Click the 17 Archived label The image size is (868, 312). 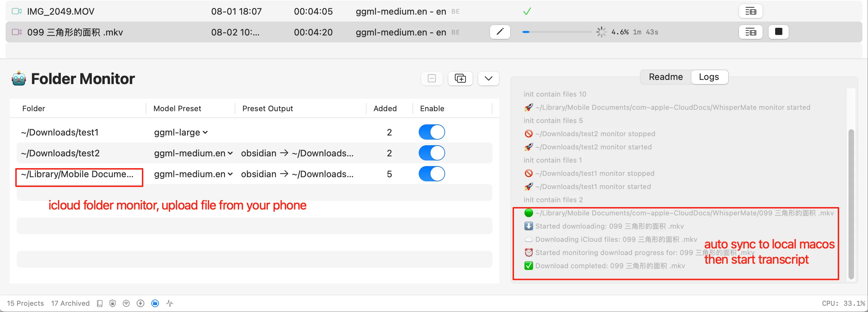[70, 303]
